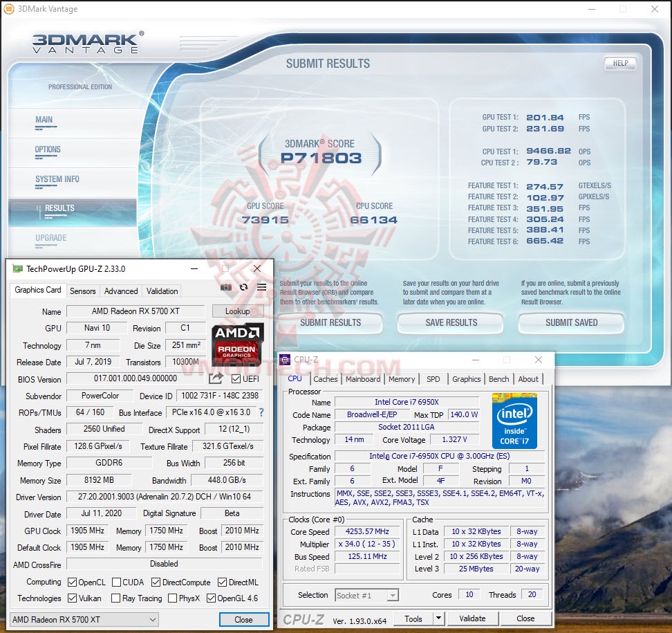Toggle the DirectML checkbox
672x633 pixels.
(222, 582)
